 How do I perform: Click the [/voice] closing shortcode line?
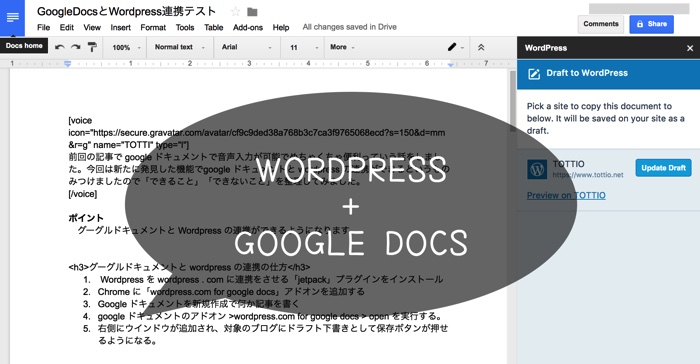83,194
